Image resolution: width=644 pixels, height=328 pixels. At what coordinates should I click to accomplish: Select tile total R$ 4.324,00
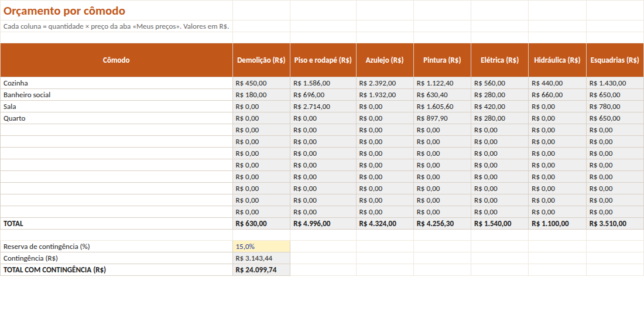(385, 224)
